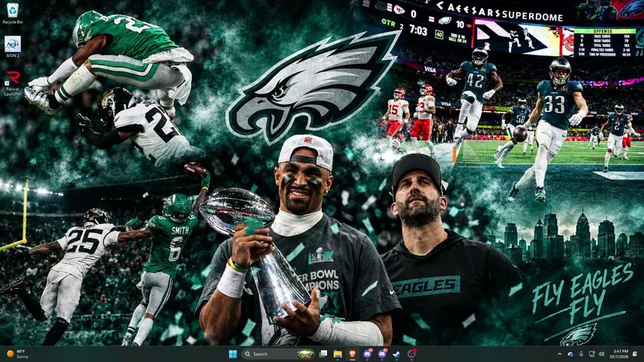Screen dimensions: 644x362
Task: Open the notification bell icon
Action: pyautogui.click(x=635, y=354)
